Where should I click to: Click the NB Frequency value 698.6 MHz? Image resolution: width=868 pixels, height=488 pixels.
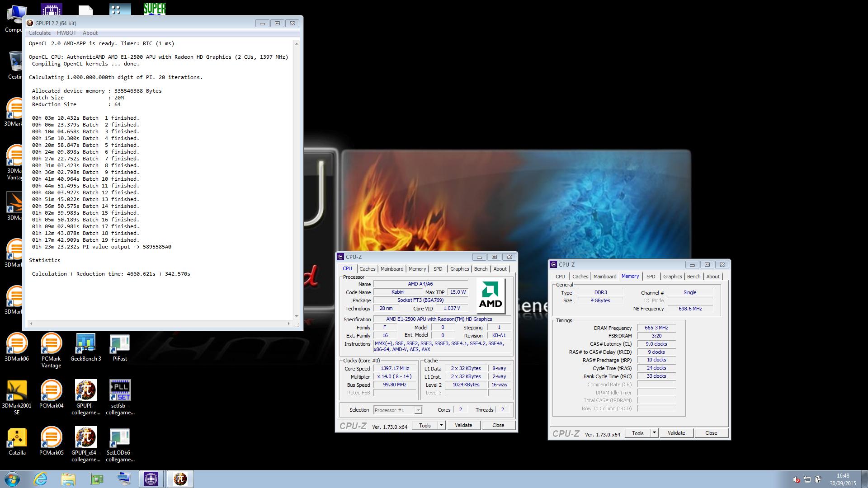690,309
